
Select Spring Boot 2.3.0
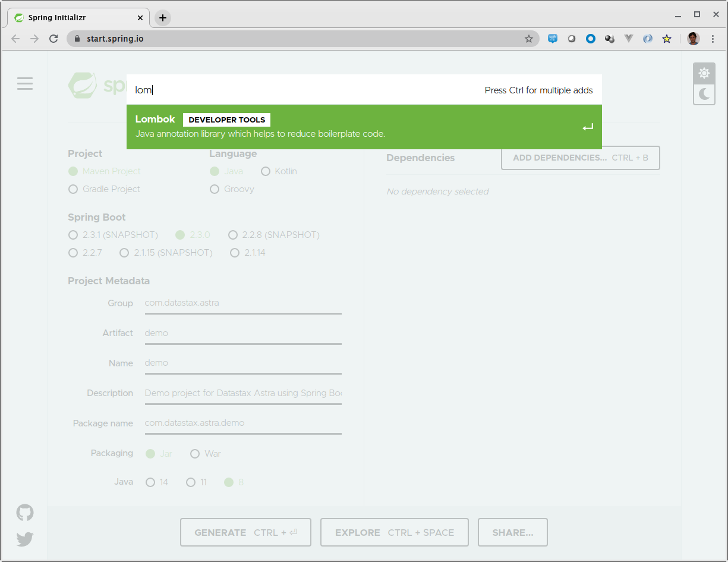pyautogui.click(x=193, y=235)
